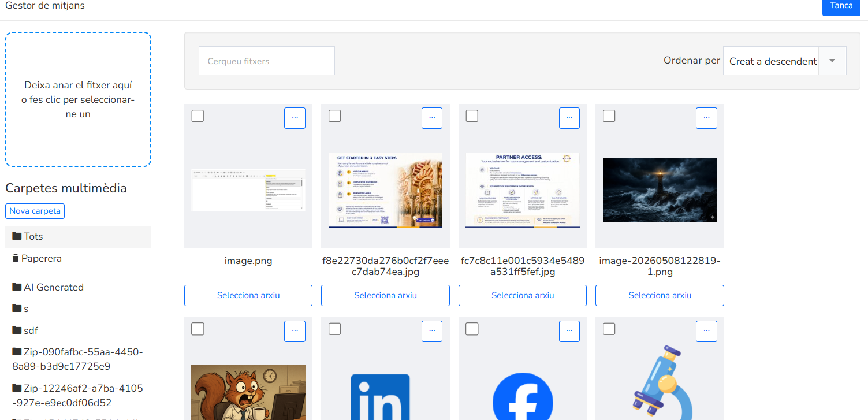Tick the checkbox for fc7c8c11e001c5934e5489a531ff5fef.jpg

pos(472,116)
